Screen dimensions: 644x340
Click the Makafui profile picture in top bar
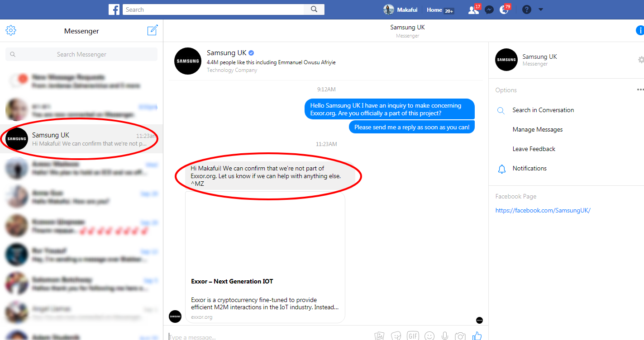pos(388,9)
